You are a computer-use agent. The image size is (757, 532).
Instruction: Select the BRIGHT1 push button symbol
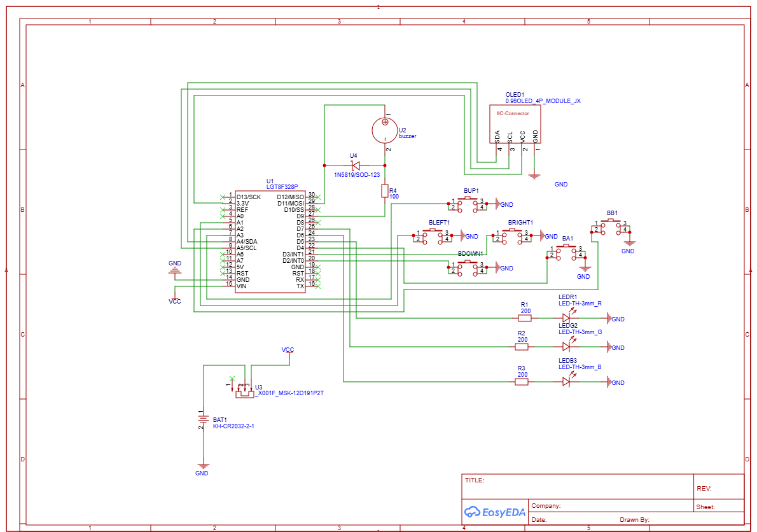pyautogui.click(x=511, y=235)
